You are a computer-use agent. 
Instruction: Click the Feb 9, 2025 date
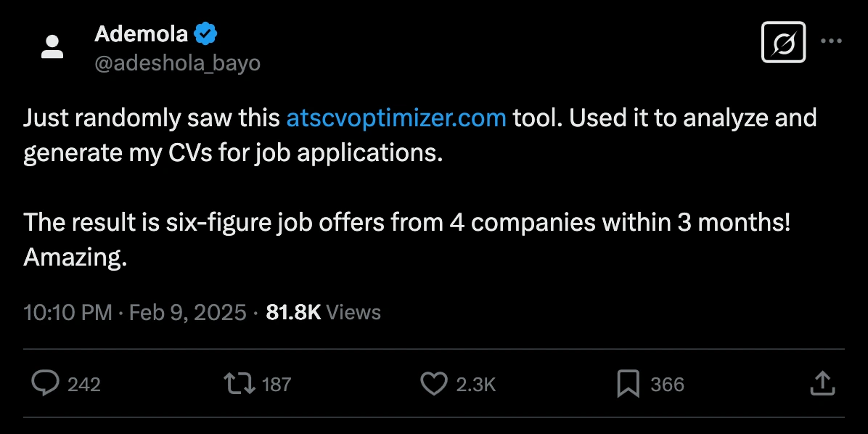187,312
